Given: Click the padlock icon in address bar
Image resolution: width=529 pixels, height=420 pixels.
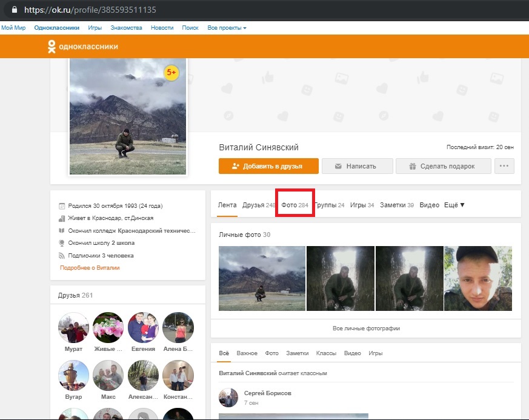Looking at the screenshot, I should (x=15, y=10).
